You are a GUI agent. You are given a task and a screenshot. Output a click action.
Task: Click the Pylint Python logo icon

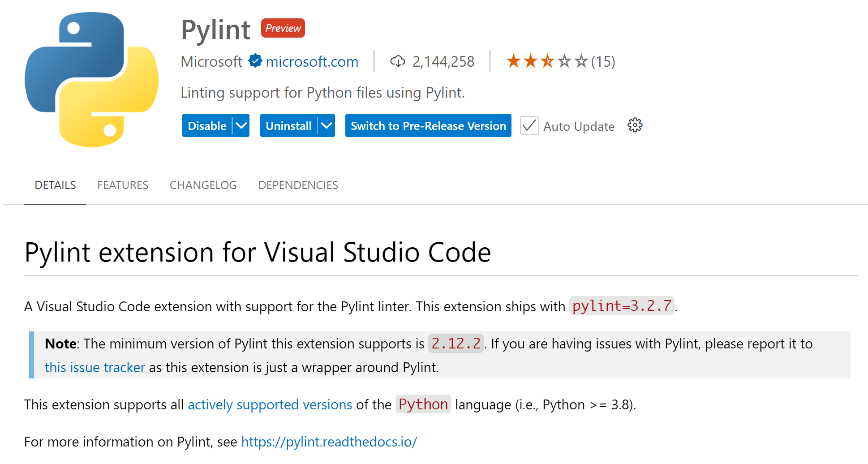[91, 79]
